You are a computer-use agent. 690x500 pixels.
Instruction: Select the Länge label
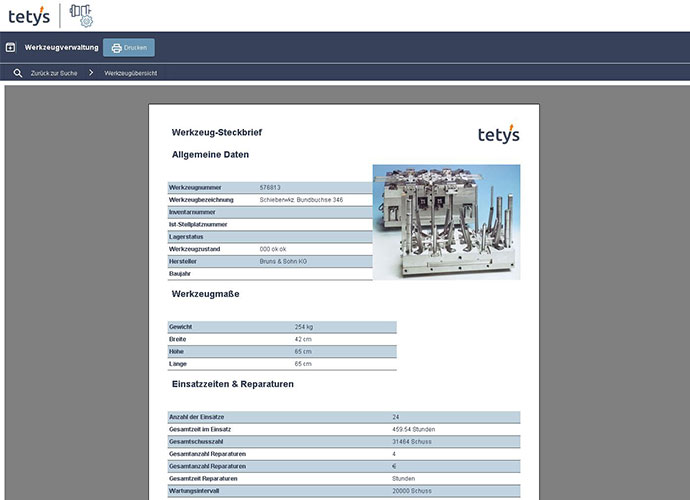[178, 364]
